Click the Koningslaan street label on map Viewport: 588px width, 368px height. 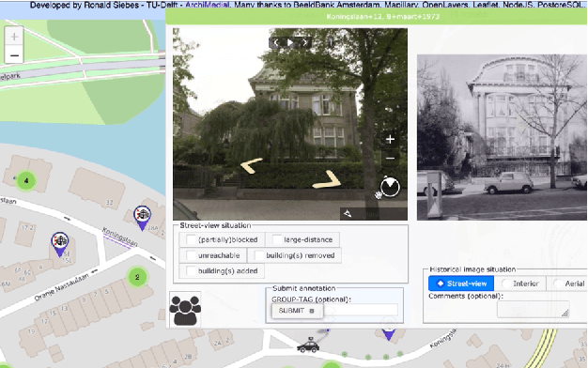(x=119, y=237)
